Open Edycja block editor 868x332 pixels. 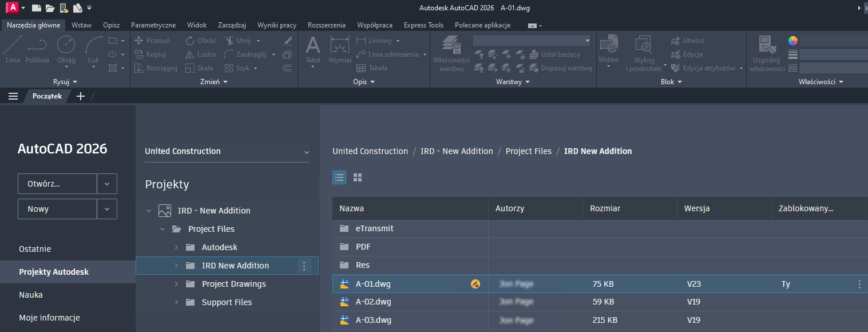point(687,54)
